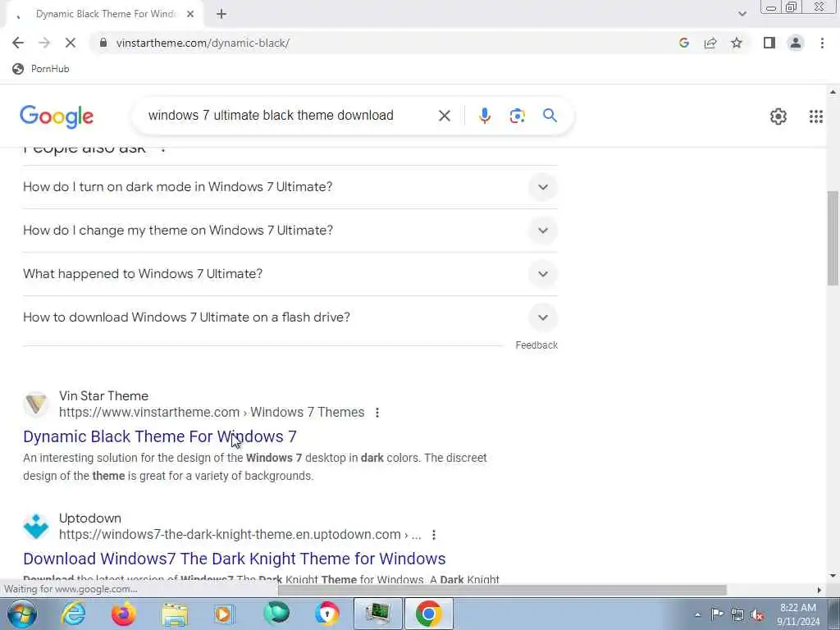Click the Uptodown site icon

(x=36, y=526)
